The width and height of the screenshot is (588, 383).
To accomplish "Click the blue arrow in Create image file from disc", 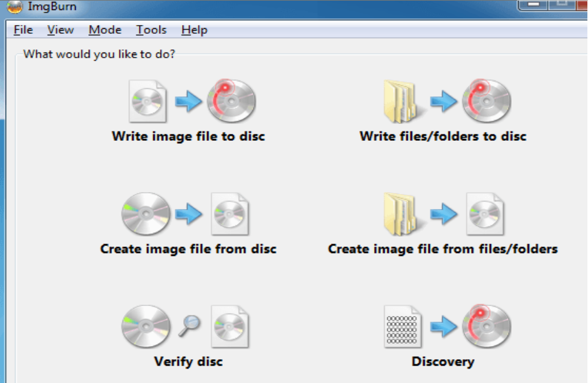I will point(189,214).
